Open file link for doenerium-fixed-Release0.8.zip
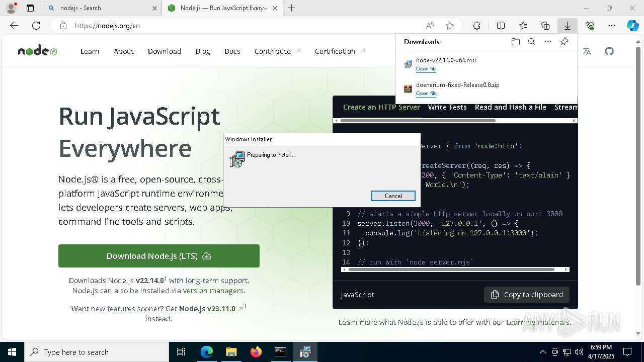Screen dimensions: 644x362 [x=426, y=94]
